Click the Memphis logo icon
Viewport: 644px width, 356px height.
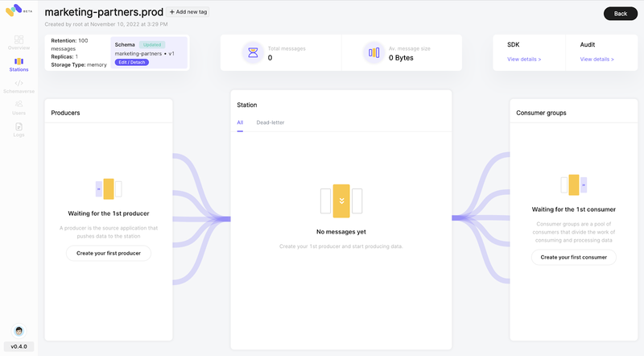(14, 10)
